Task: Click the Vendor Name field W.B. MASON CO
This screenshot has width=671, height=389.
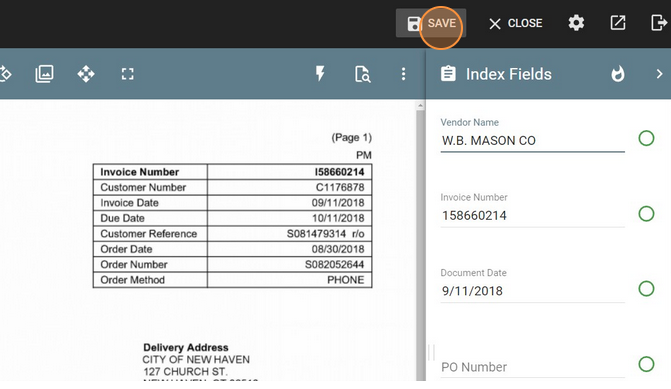Action: click(x=532, y=141)
